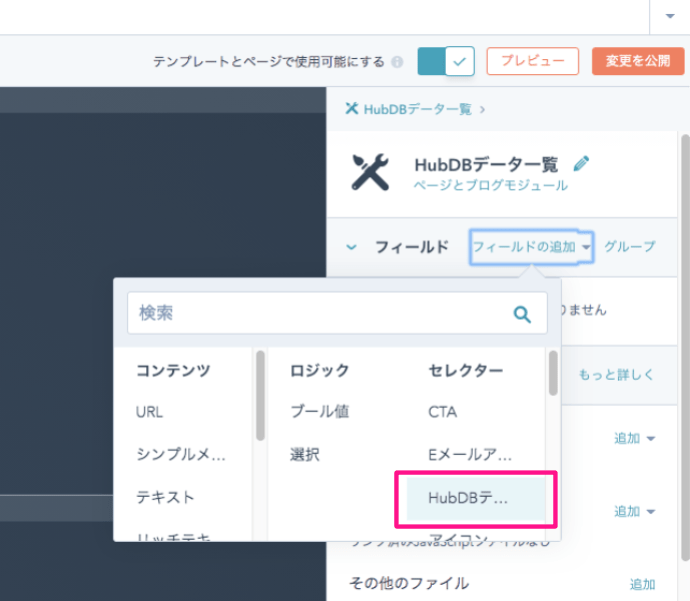Click the info icon next to template availability
Viewport: 690px width, 601px height.
[397, 62]
